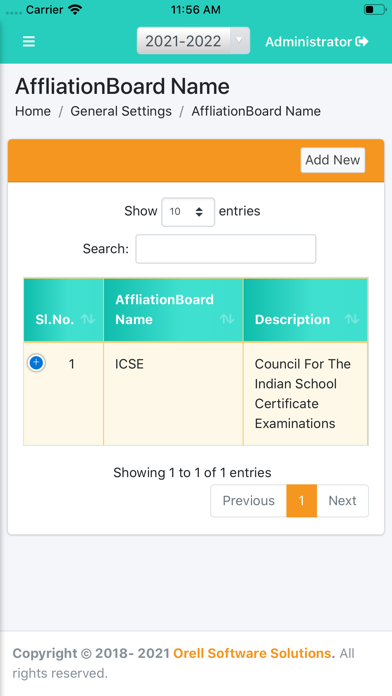
Task: Click the logout icon beside Administrator
Action: tap(362, 41)
